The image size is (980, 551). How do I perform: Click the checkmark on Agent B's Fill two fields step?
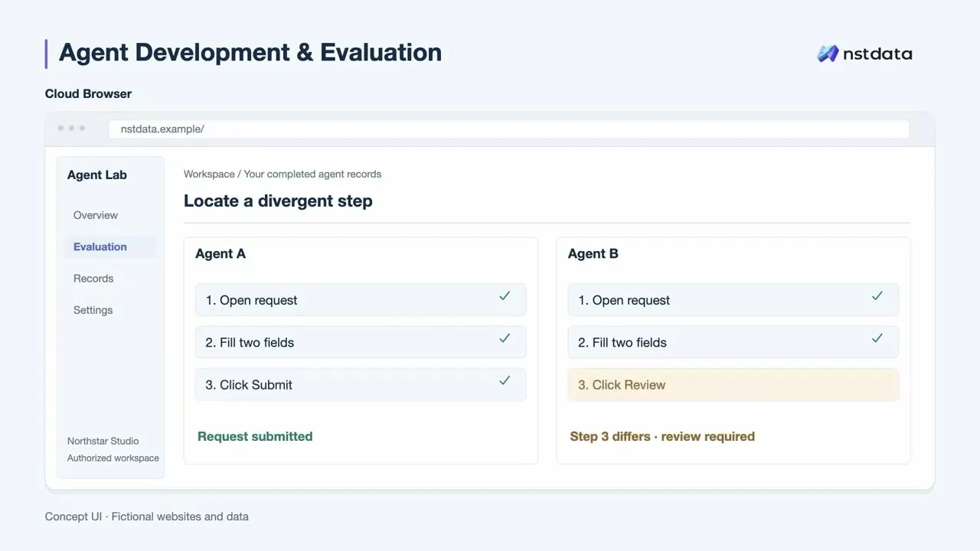[877, 337]
